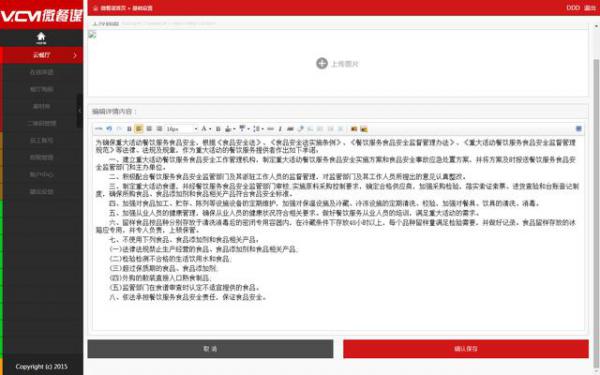Collapse the sidebar using the edge handle
This screenshot has height=375, width=600.
(x=80, y=111)
